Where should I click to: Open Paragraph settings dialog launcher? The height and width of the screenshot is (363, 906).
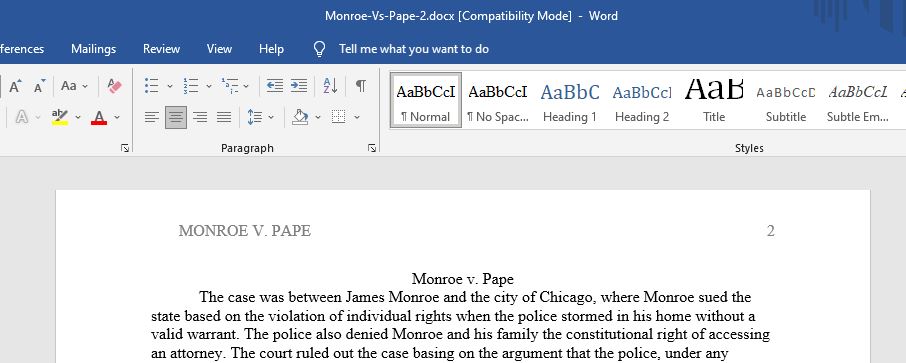372,149
